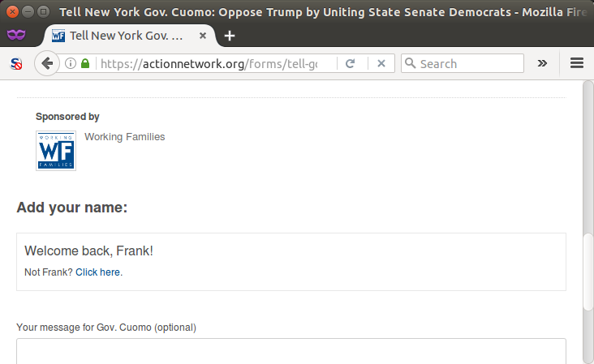This screenshot has width=594, height=364.
Task: Open the Working Families sponsor link
Action: coord(125,136)
